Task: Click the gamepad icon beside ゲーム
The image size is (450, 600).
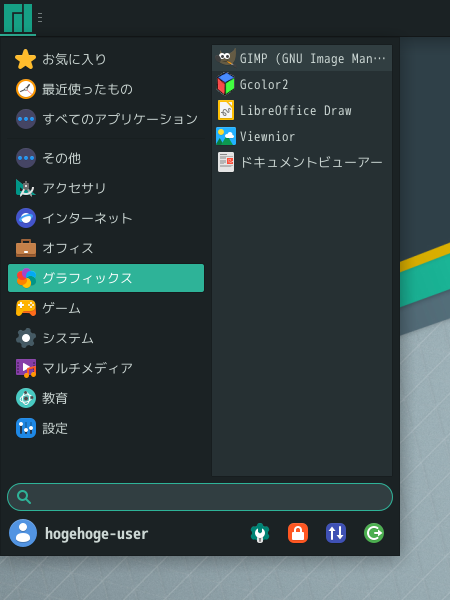Action: (26, 308)
